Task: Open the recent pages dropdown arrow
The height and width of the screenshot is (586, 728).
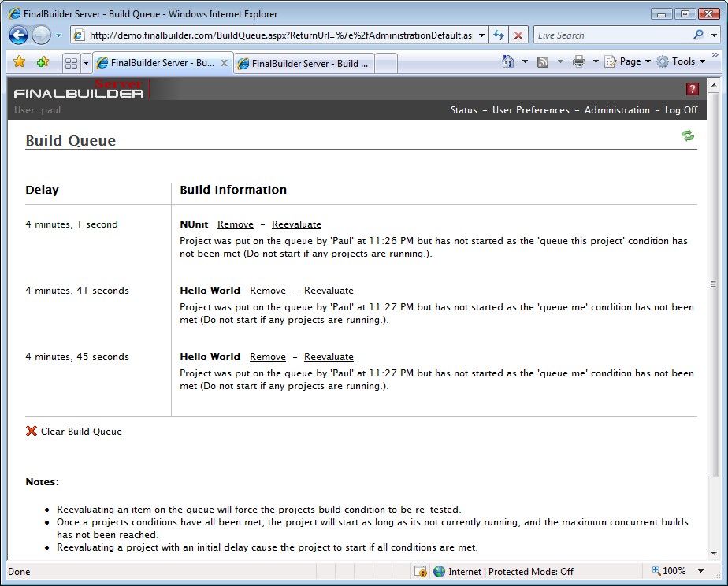Action: [x=58, y=35]
